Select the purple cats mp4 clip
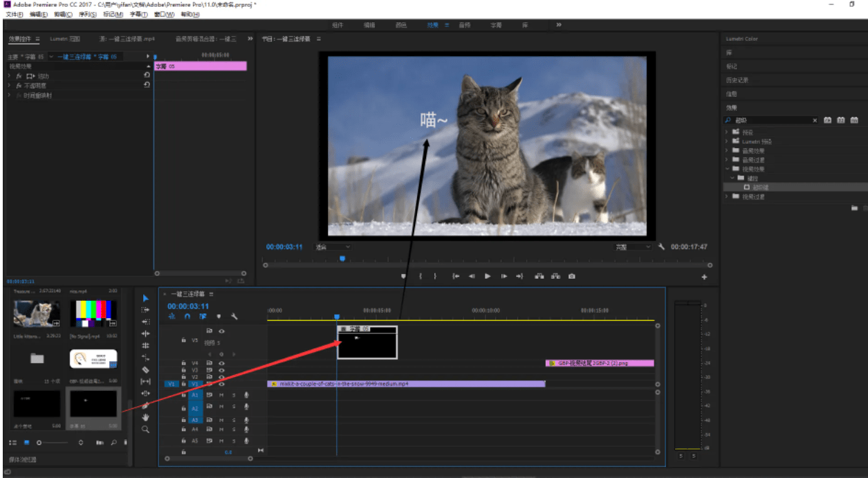The image size is (868, 478). click(x=407, y=383)
